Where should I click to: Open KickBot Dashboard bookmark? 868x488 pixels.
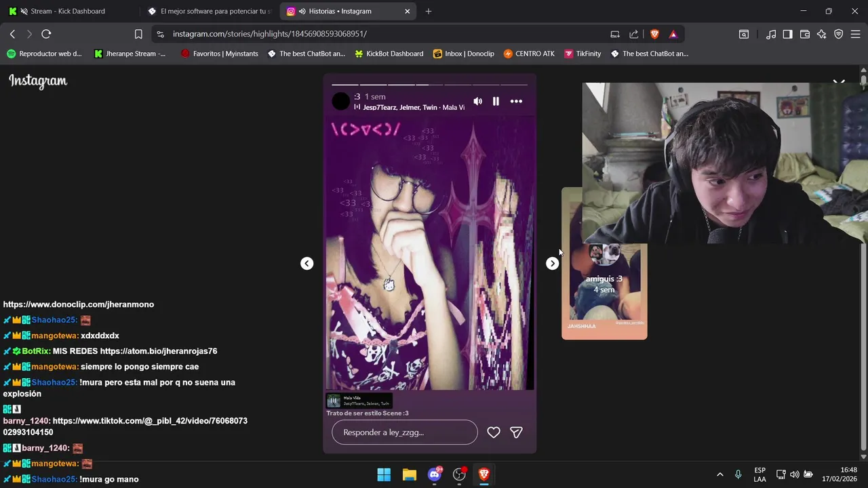tap(388, 54)
